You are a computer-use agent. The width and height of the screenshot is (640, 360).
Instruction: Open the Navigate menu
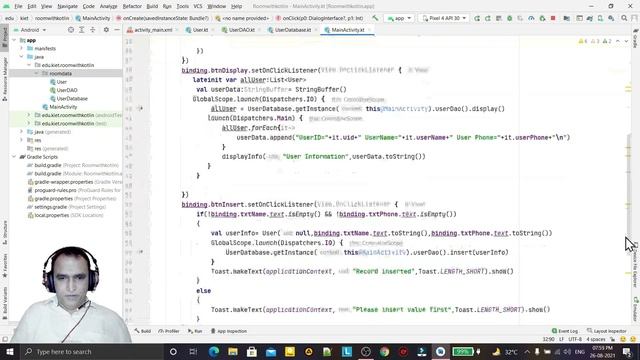(x=67, y=6)
